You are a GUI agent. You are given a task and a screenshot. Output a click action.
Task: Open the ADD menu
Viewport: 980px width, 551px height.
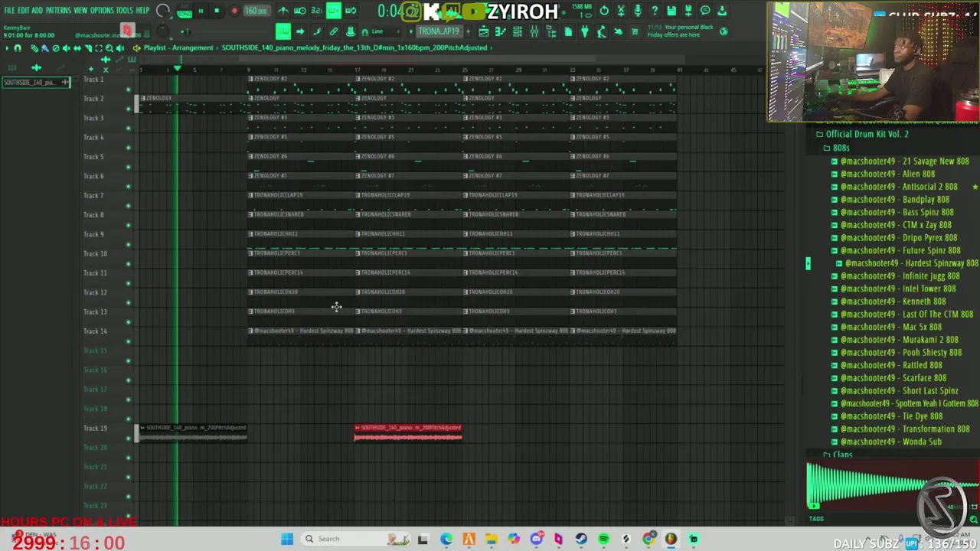point(37,11)
